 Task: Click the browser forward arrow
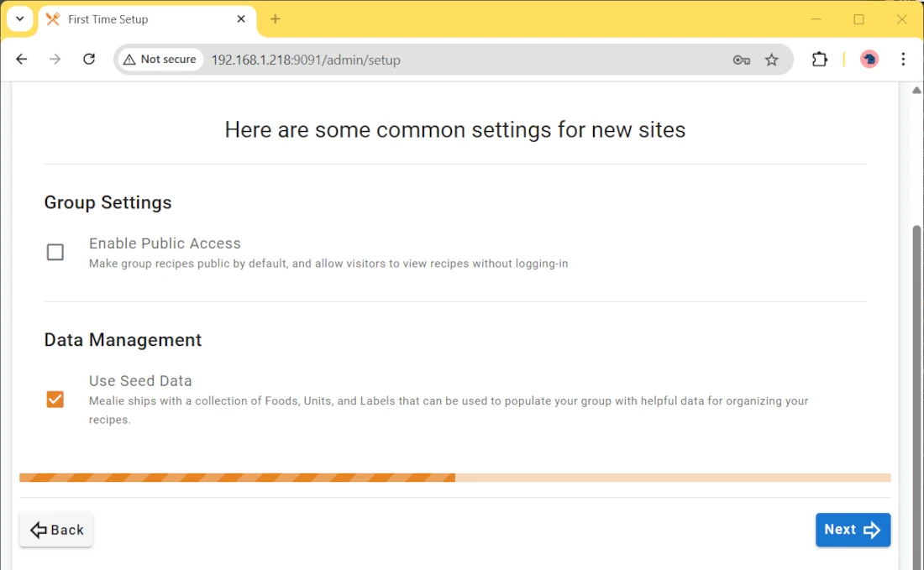(x=55, y=59)
